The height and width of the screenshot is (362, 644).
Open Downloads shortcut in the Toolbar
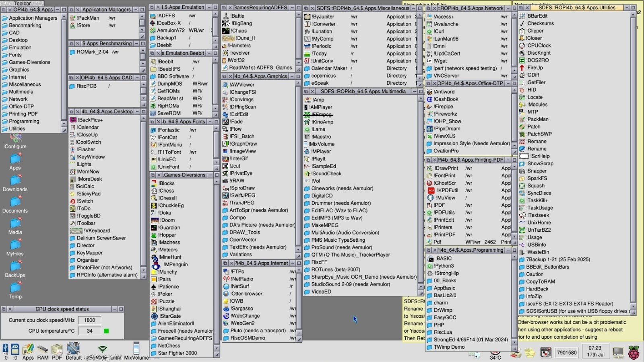point(15,183)
